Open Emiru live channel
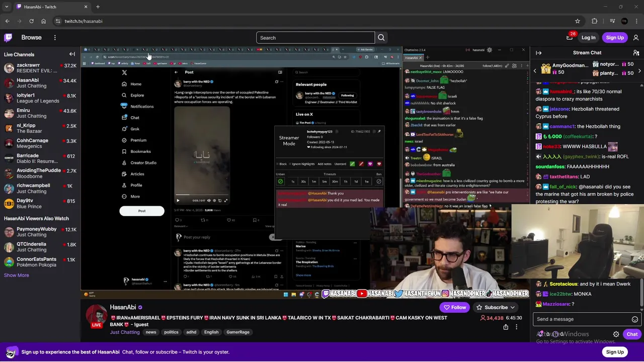Image resolution: width=644 pixels, height=362 pixels. pyautogui.click(x=40, y=113)
